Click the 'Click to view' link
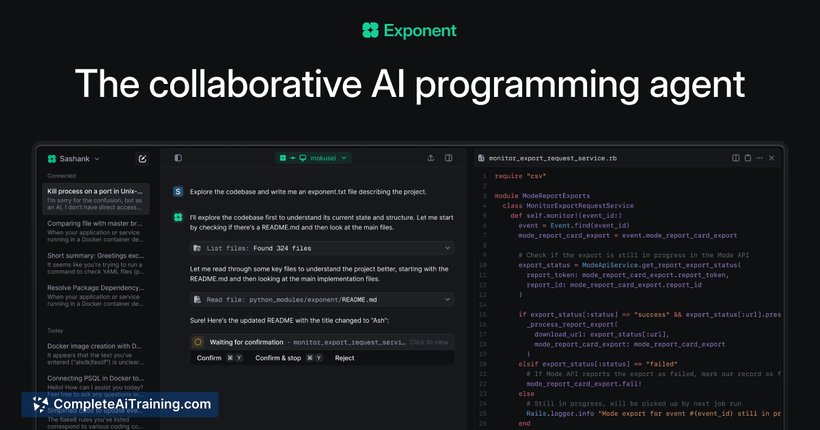 [x=429, y=342]
